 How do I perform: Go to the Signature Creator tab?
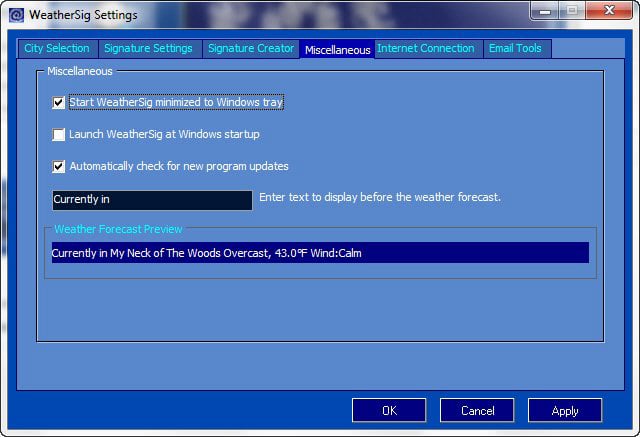[x=250, y=48]
